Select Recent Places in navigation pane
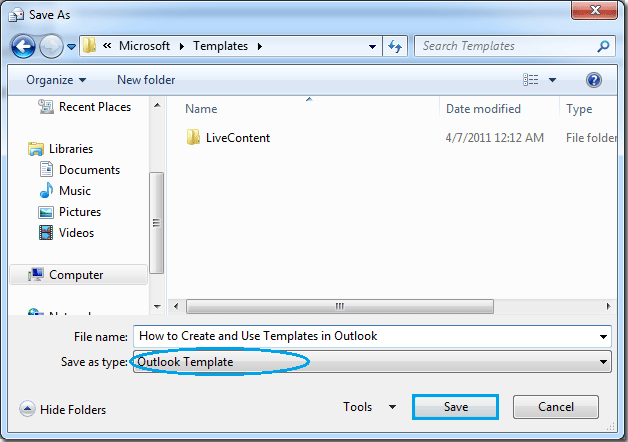The width and height of the screenshot is (628, 442). 95,106
